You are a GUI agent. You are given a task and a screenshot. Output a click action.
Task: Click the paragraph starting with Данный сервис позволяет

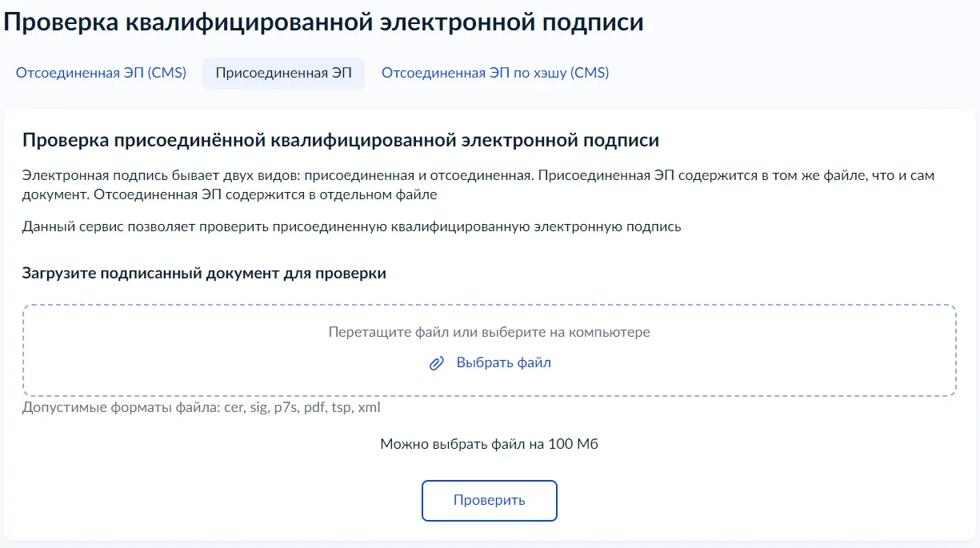coord(352,226)
